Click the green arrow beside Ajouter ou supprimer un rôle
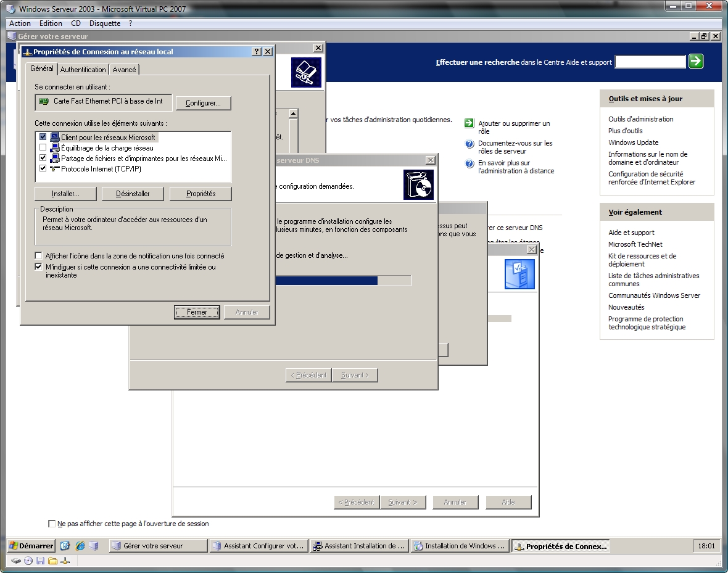The height and width of the screenshot is (573, 728). click(x=469, y=123)
